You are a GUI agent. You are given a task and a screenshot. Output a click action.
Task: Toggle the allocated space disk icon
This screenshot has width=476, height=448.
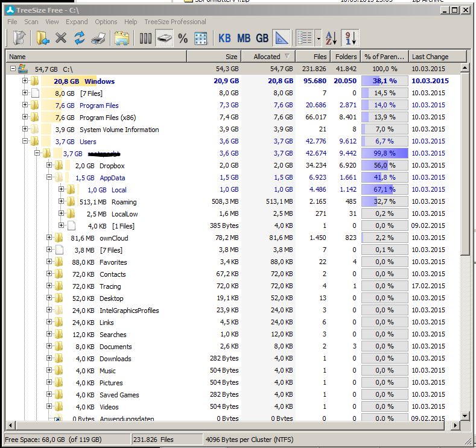[164, 38]
